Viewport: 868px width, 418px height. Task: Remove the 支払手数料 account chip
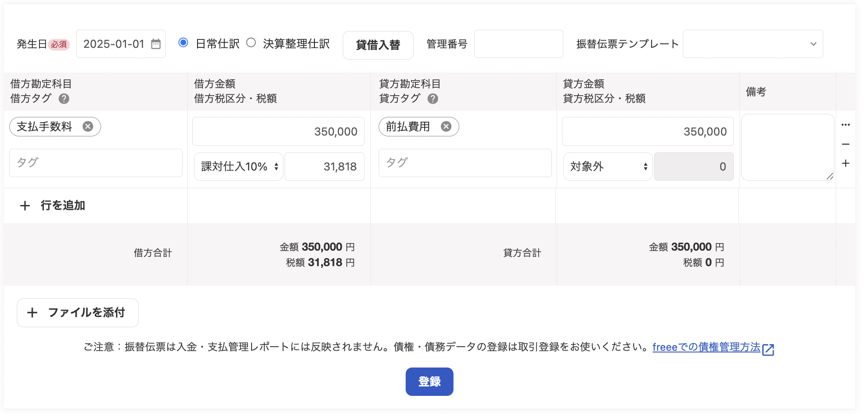[x=88, y=127]
